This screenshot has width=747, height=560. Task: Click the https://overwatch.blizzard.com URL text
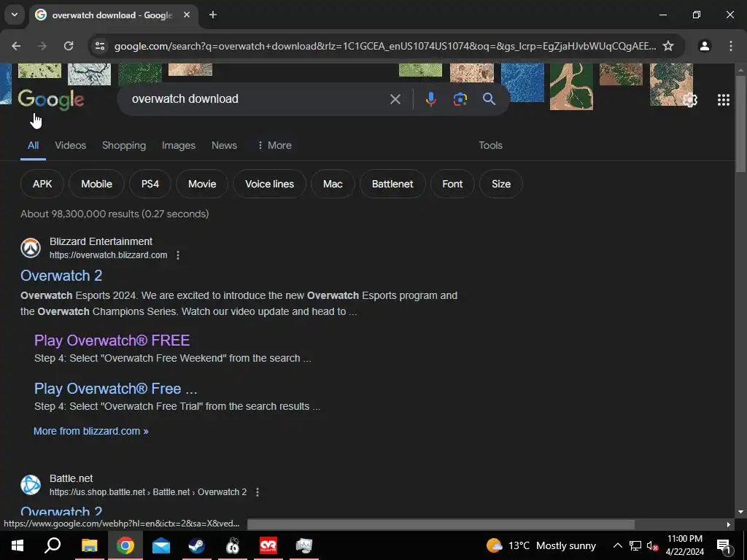tap(108, 255)
